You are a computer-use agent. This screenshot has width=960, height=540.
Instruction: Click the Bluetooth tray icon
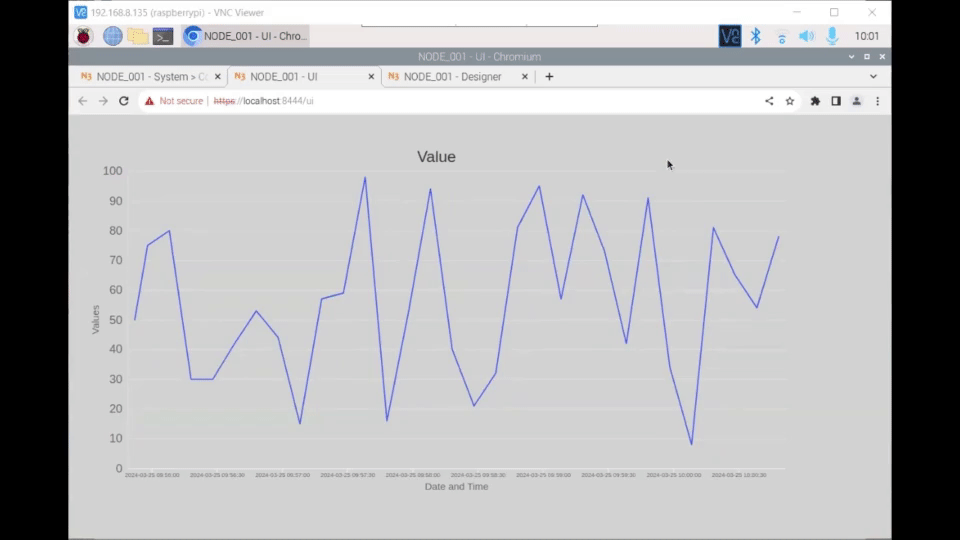tap(756, 36)
